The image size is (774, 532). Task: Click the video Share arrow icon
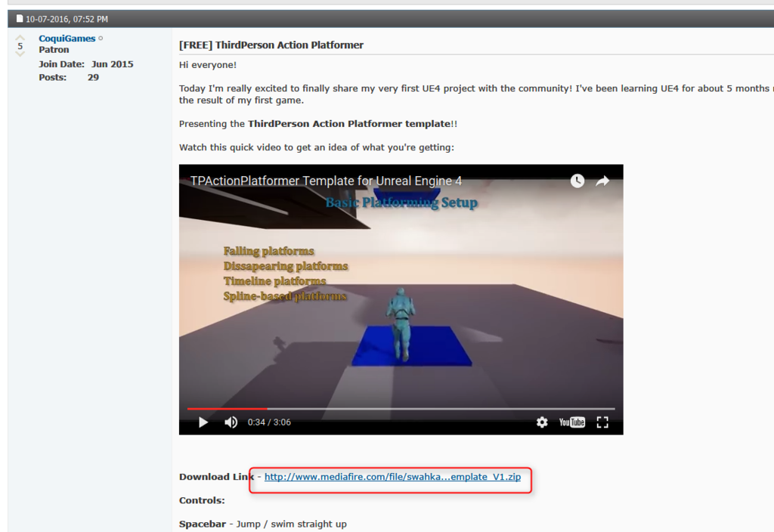[x=602, y=181]
